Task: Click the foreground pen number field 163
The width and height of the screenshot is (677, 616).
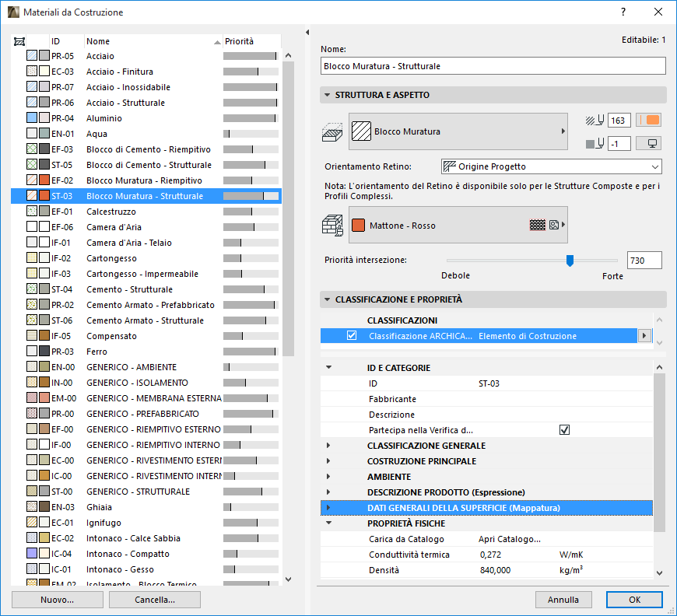Action: (x=619, y=121)
